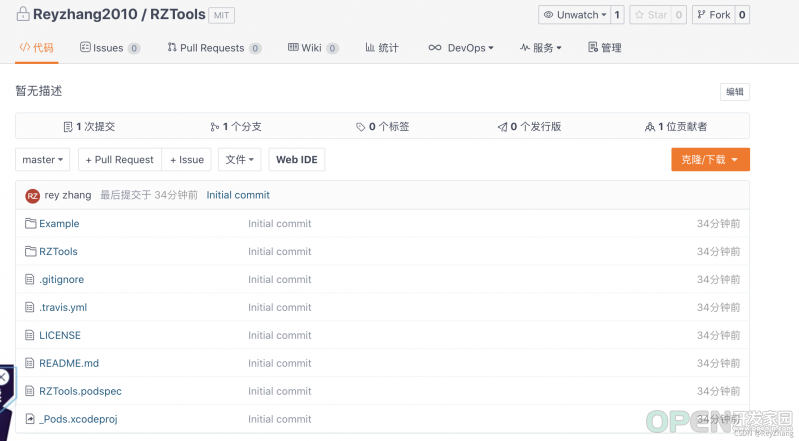This screenshot has height=441, width=799.
Task: Open the RZTools.podspec file
Action: tap(81, 391)
